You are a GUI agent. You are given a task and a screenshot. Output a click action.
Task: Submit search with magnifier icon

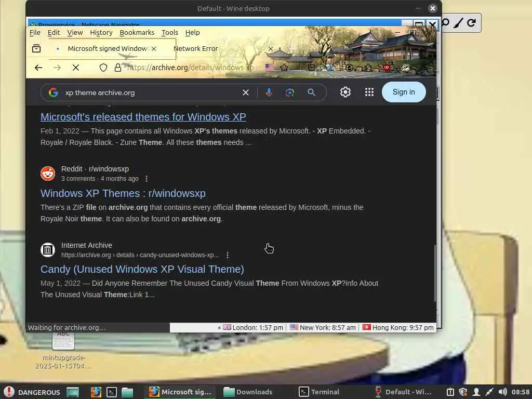coord(312,92)
